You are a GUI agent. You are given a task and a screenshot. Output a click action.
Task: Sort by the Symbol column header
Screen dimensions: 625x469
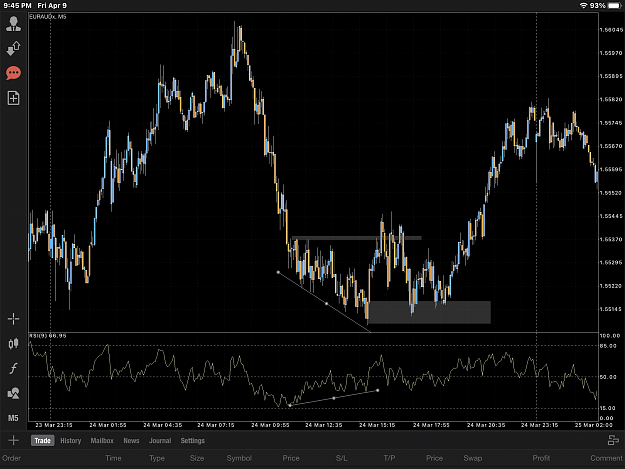click(239, 458)
